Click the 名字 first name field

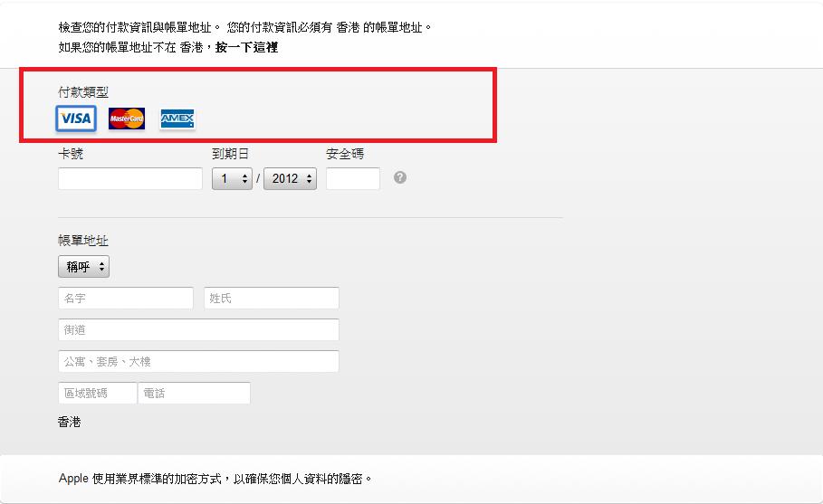126,298
